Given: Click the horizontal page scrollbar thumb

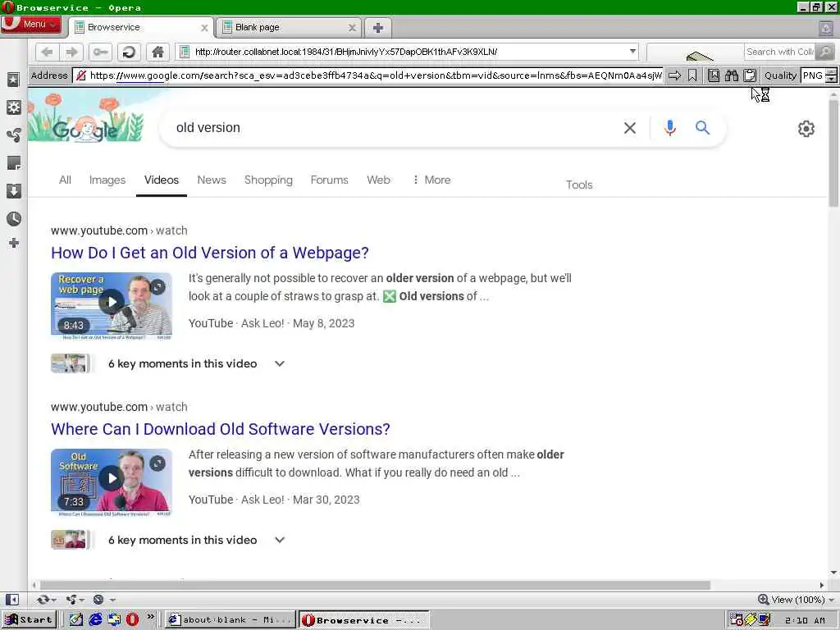Looking at the screenshot, I should pyautogui.click(x=375, y=585).
